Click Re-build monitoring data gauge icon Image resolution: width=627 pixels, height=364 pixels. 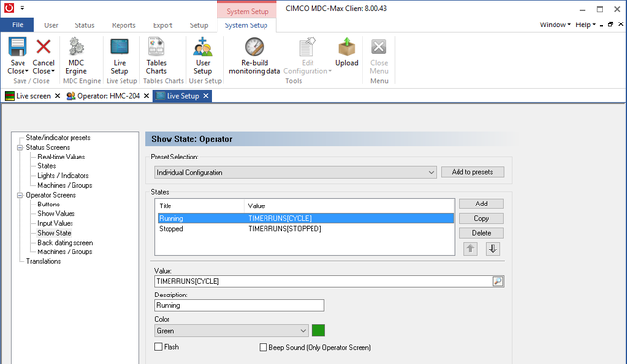click(255, 47)
